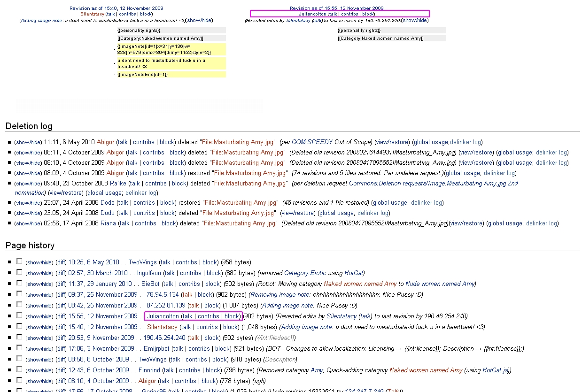Check the box next to SieBot's revision
Viewport: 582px width, 392px height.
click(19, 283)
